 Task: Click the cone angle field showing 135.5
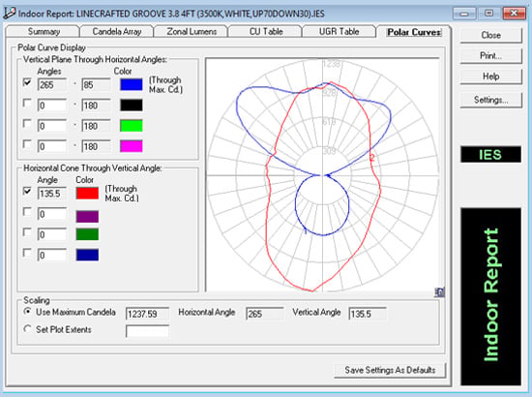52,194
